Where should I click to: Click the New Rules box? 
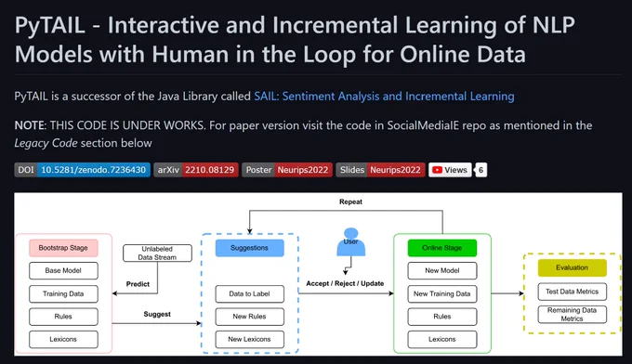tap(249, 317)
